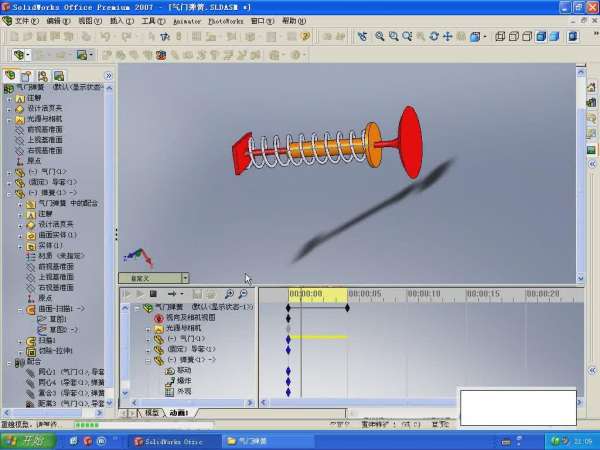Screen dimensions: 600x450
Task: Click the Zoom to Fit toolbar icon
Action: tap(379, 37)
